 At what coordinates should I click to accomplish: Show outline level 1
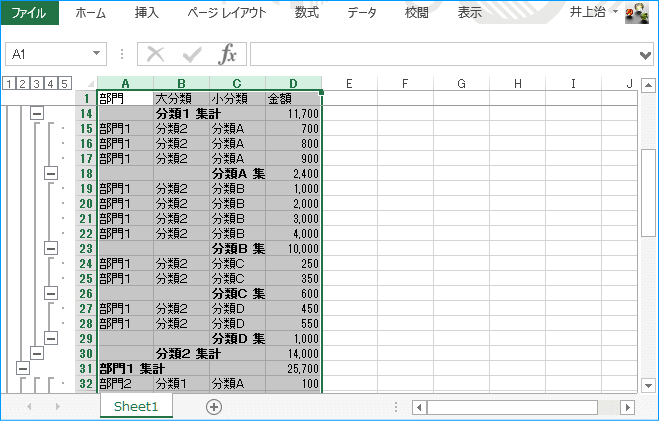8,83
